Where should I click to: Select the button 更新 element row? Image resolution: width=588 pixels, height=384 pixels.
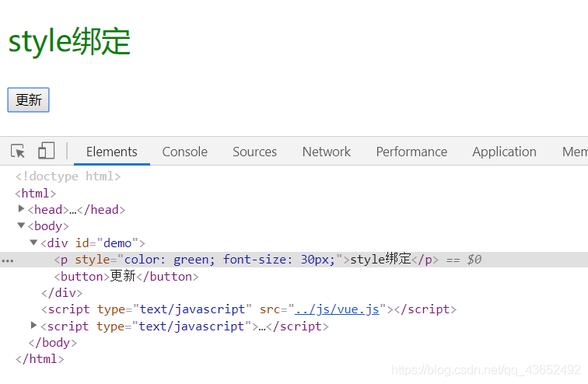(x=126, y=277)
